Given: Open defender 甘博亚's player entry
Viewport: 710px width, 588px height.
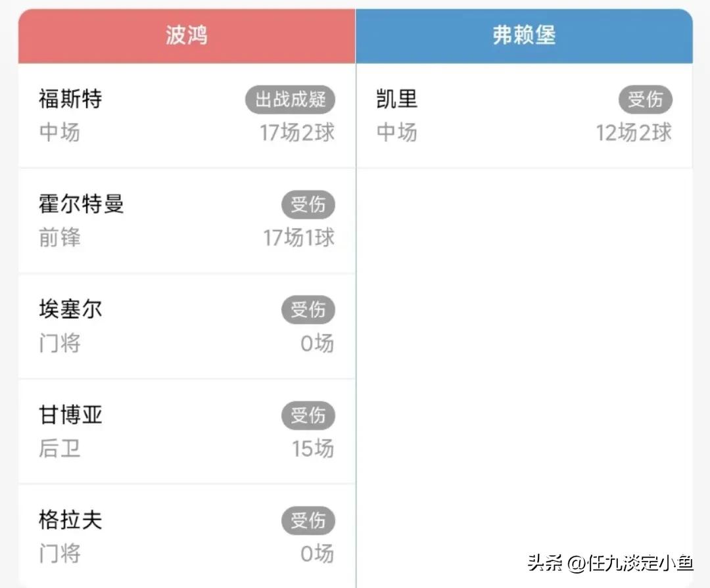Looking at the screenshot, I should tap(70, 415).
